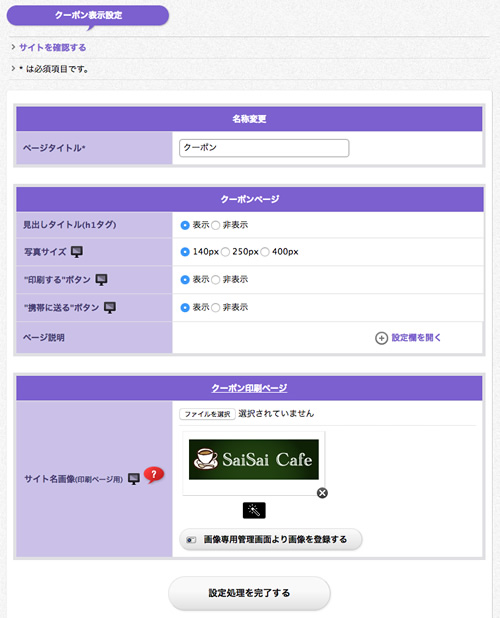Expand ページ説明 via 設定欄を開く
Screen dimensions: 500x618
pyautogui.click(x=416, y=338)
